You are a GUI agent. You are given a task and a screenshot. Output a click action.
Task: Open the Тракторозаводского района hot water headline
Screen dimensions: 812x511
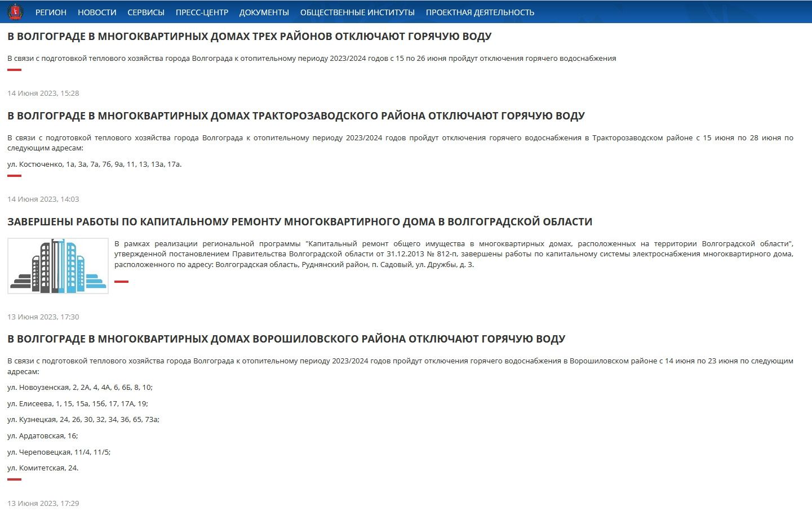(x=296, y=116)
